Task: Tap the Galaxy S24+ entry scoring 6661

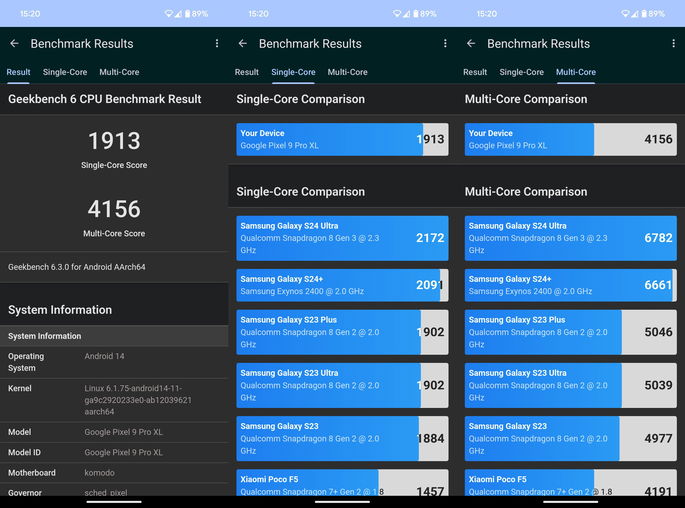Action: coord(570,285)
